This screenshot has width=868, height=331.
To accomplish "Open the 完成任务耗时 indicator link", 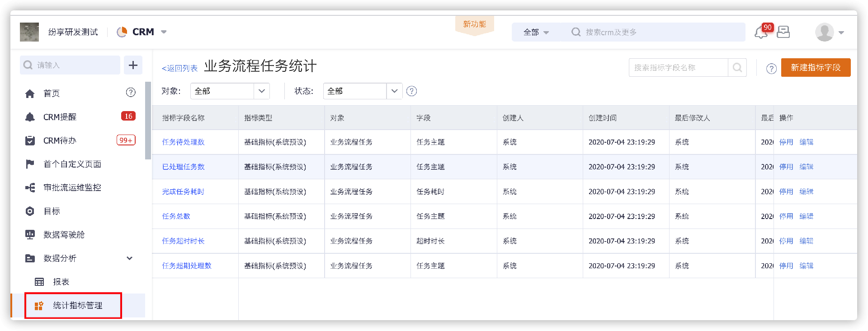I will [183, 191].
